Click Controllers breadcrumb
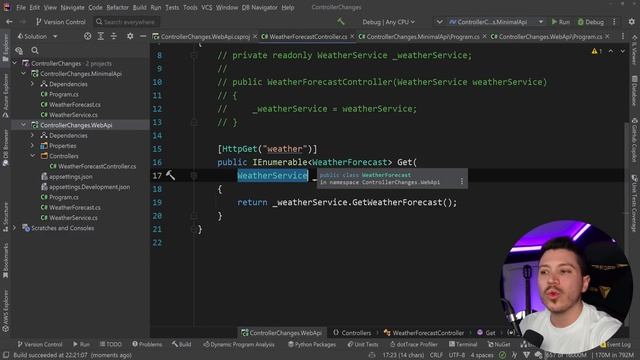 [x=352, y=333]
